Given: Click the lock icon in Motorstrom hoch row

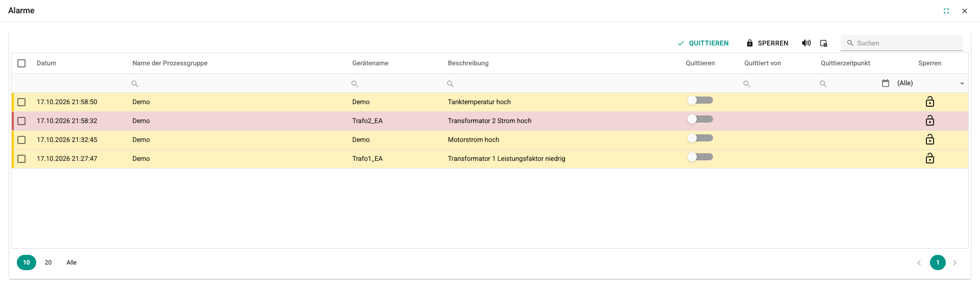Looking at the screenshot, I should click(930, 139).
